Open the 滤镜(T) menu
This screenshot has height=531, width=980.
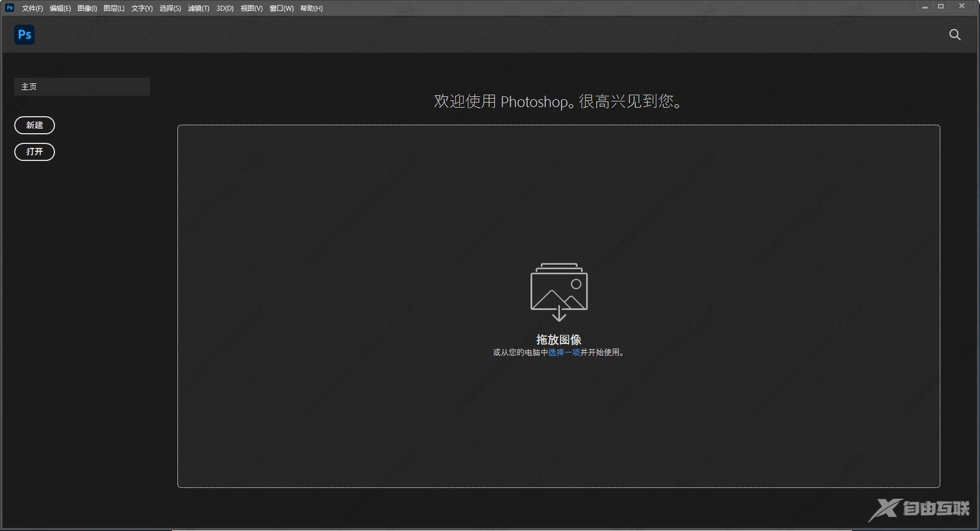coord(198,9)
